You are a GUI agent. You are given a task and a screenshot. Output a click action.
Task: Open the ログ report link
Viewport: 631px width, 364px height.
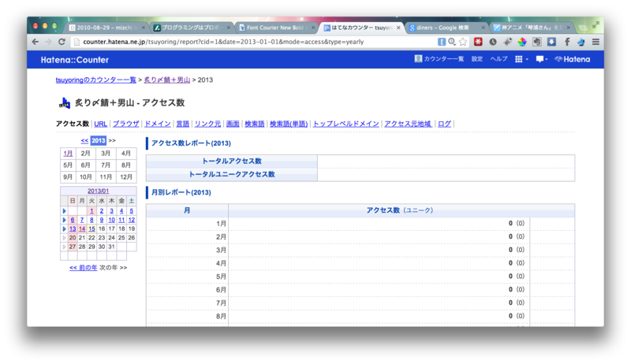[x=444, y=124]
